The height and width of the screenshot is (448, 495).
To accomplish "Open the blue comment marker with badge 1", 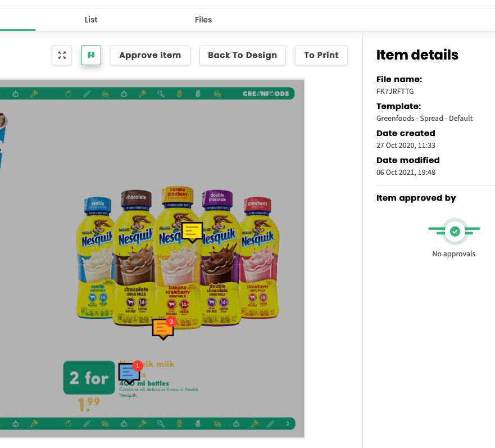I will pos(129,373).
